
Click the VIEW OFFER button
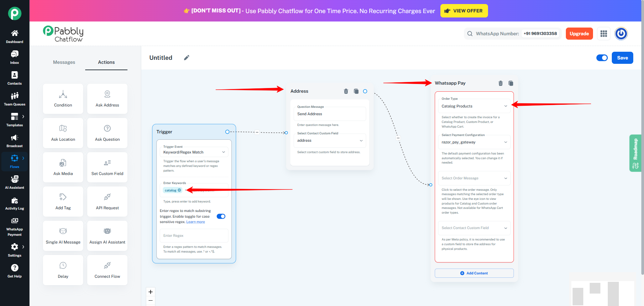[464, 11]
